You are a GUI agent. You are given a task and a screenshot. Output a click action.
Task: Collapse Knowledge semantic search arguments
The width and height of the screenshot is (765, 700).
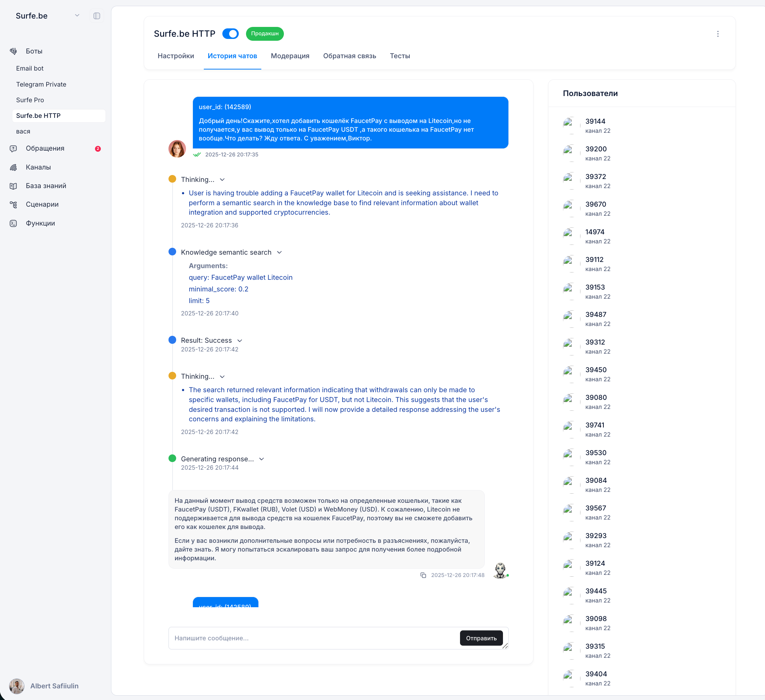click(279, 253)
